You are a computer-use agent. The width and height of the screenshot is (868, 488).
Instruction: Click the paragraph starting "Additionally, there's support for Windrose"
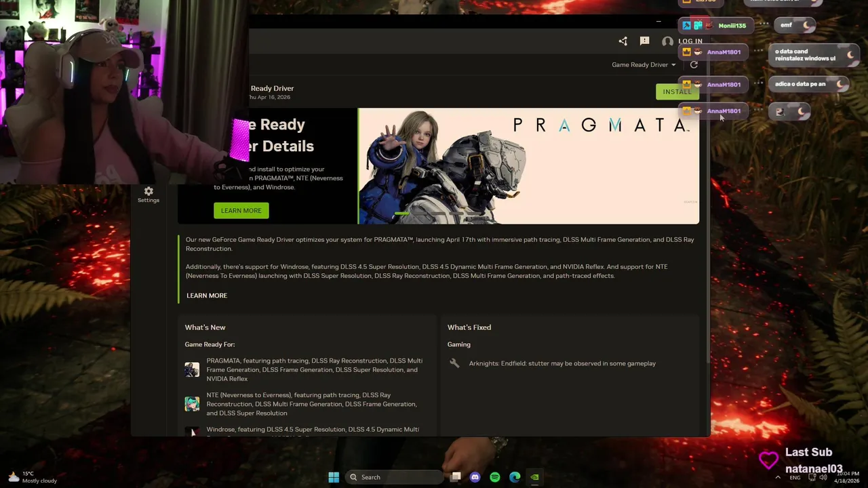click(x=427, y=271)
